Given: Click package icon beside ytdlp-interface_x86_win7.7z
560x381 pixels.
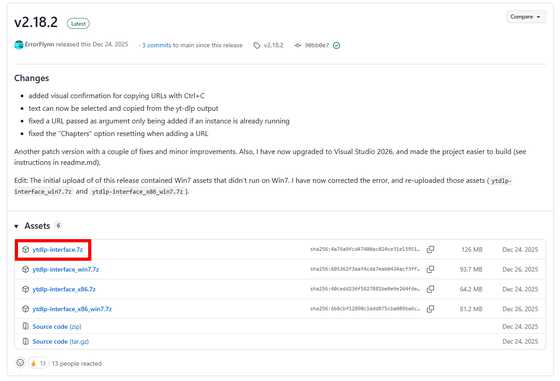Looking at the screenshot, I should point(25,309).
